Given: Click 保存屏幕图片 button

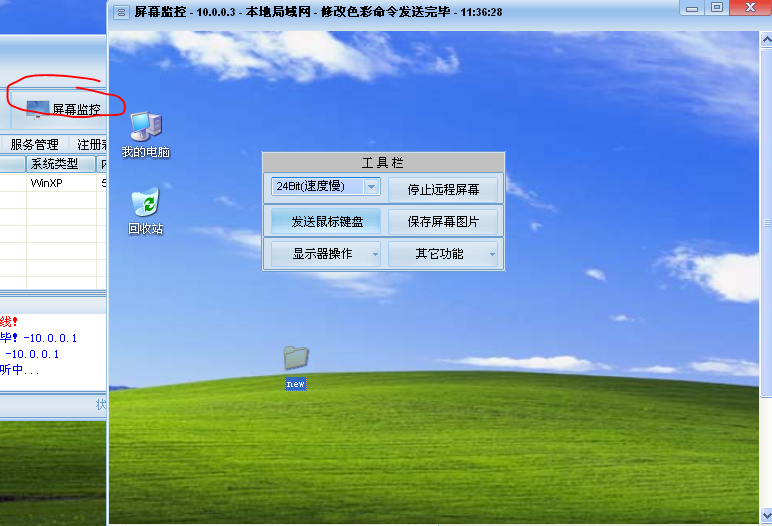Looking at the screenshot, I should [x=443, y=222].
